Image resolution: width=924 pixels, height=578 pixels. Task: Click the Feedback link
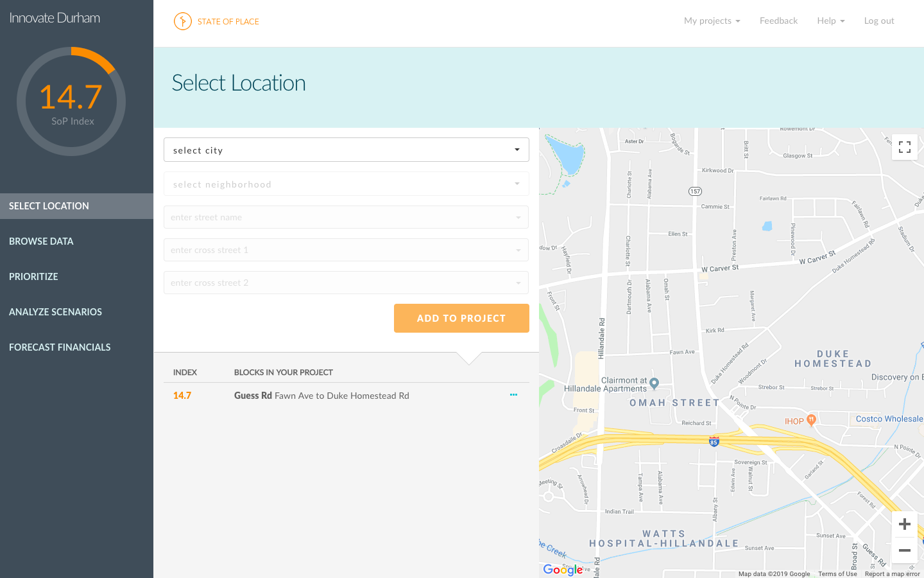778,21
